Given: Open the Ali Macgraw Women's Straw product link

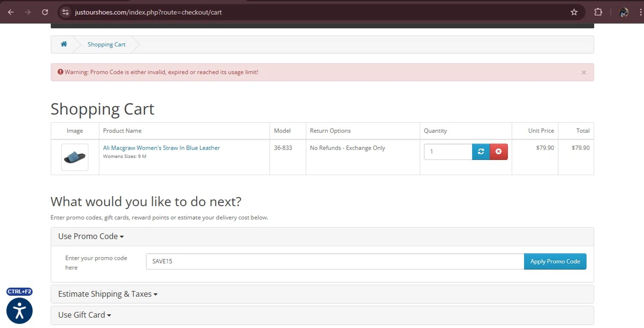Looking at the screenshot, I should [x=161, y=148].
